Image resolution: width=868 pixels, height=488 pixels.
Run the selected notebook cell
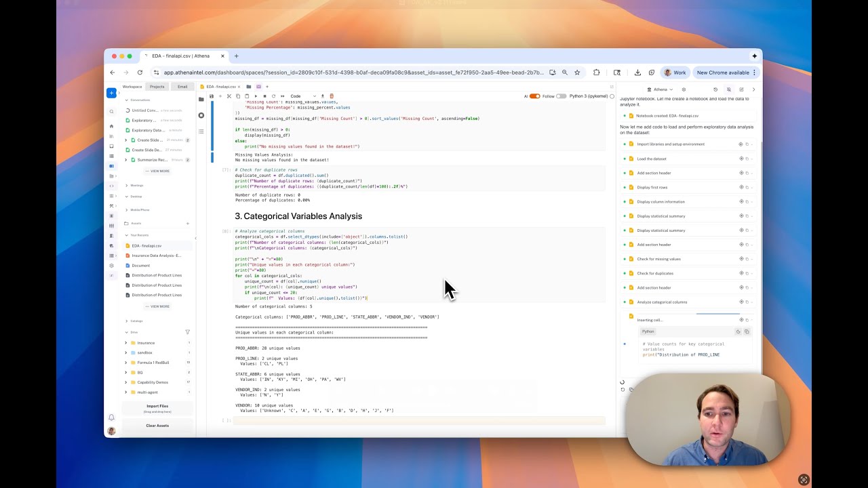256,96
